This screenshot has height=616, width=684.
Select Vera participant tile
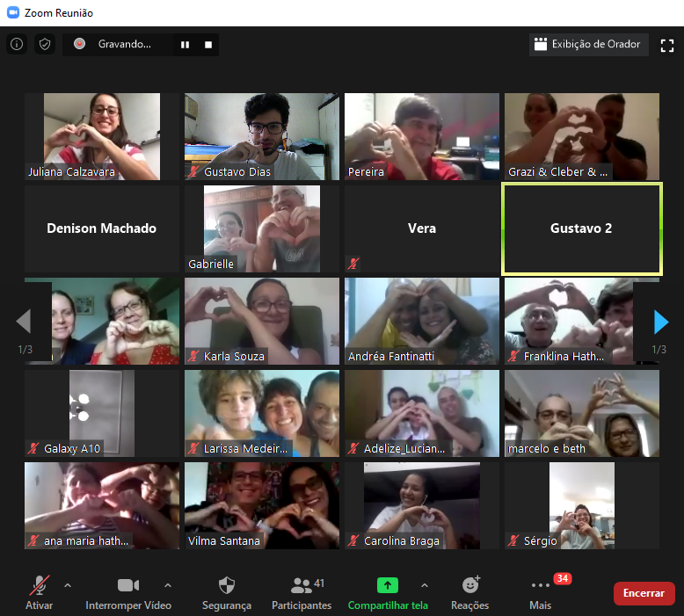[x=422, y=228]
